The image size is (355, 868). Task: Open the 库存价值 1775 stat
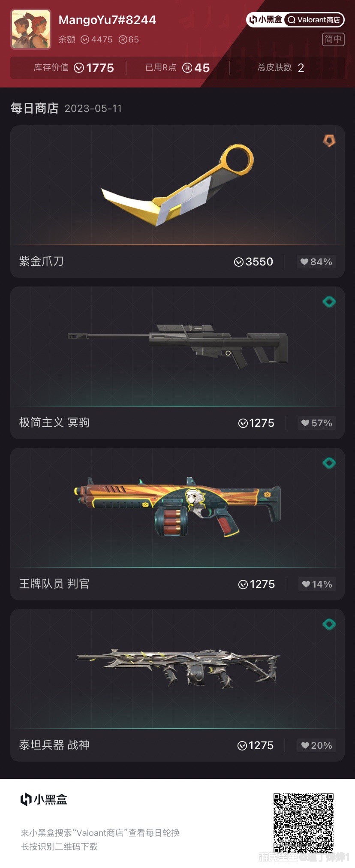(x=74, y=68)
